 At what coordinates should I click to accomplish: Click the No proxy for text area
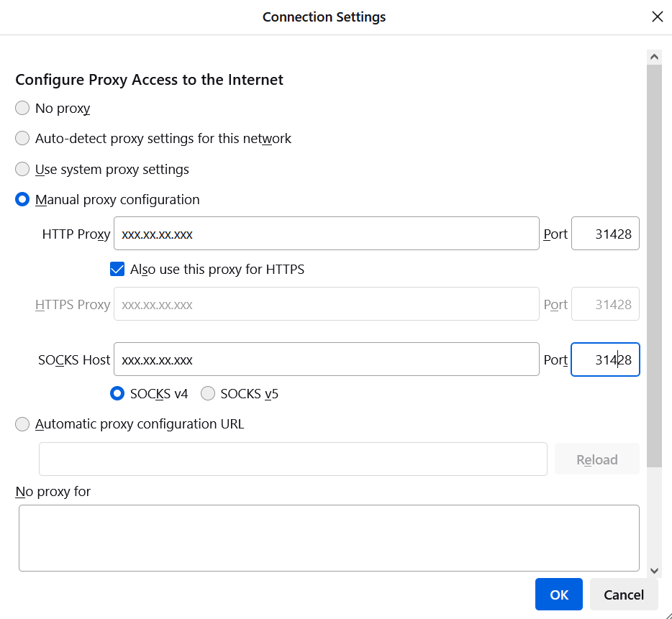point(329,538)
